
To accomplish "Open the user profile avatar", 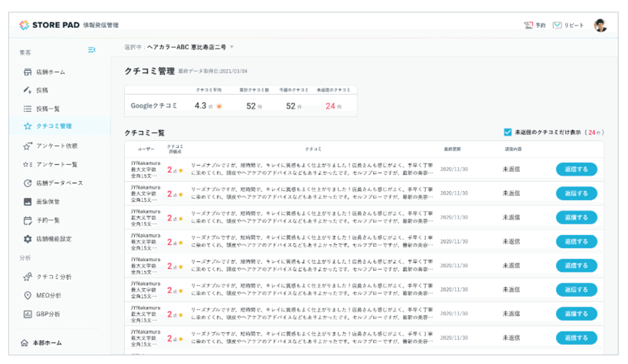I will pos(601,25).
